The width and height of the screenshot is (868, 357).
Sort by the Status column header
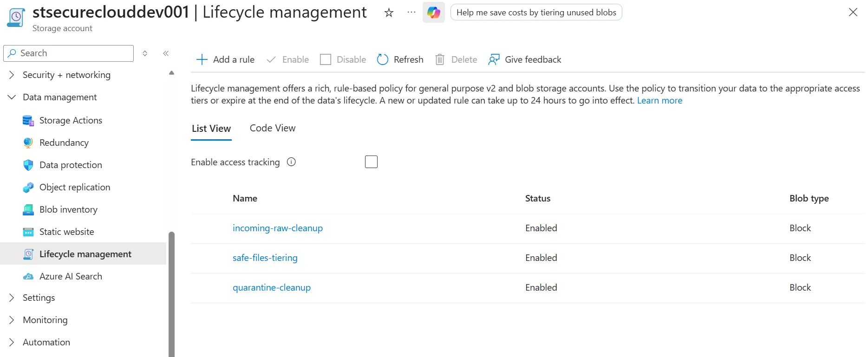coord(538,198)
